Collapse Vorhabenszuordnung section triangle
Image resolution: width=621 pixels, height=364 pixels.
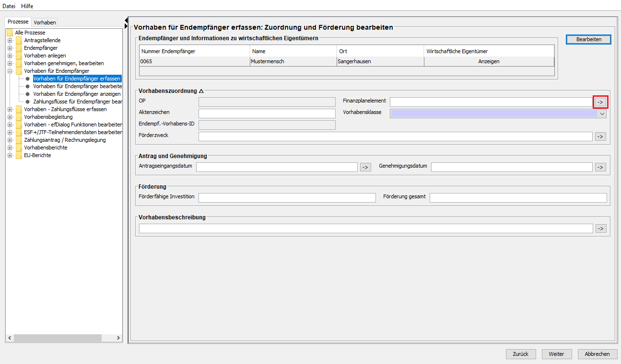(201, 91)
